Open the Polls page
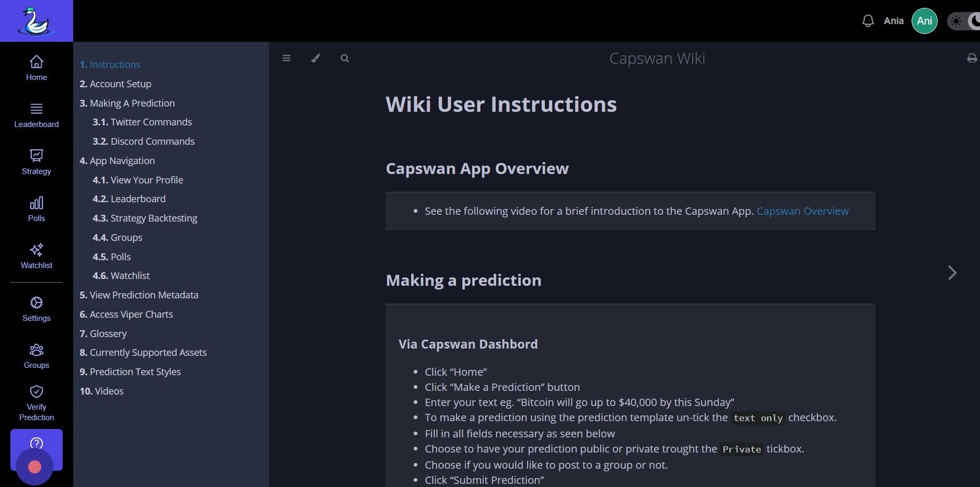This screenshot has height=487, width=980. tap(37, 209)
